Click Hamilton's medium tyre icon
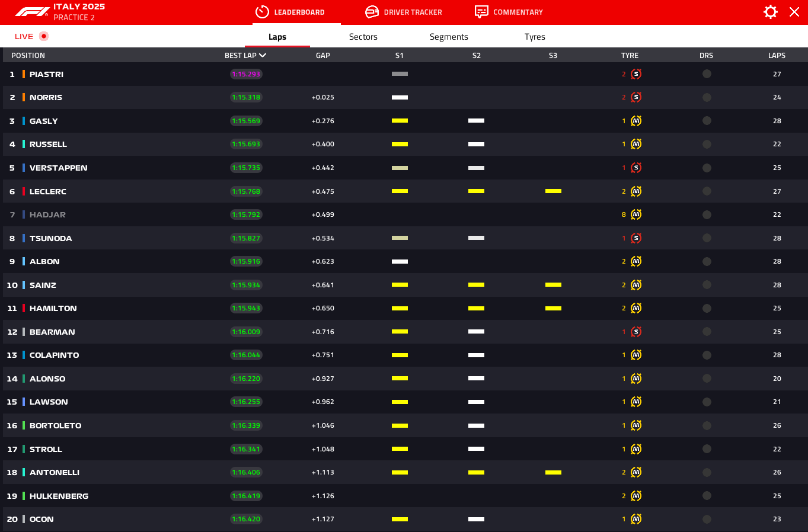The height and width of the screenshot is (532, 808). (x=636, y=308)
